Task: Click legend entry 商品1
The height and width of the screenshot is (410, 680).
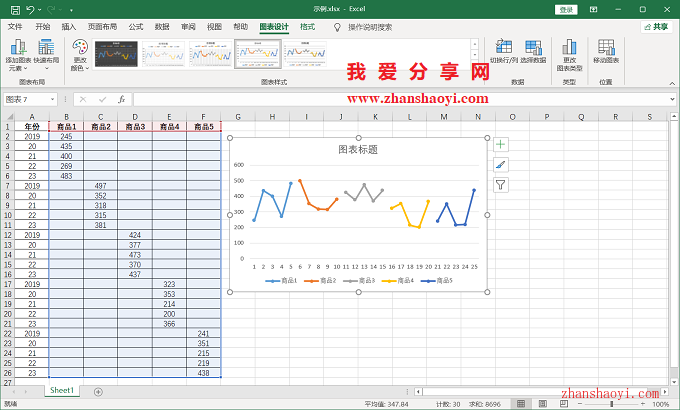Action: coord(281,281)
